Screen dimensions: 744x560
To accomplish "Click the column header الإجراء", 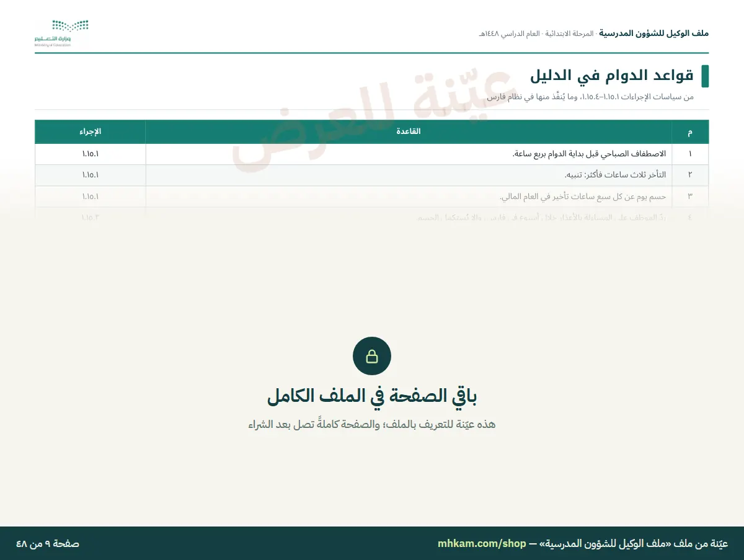I will [x=91, y=132].
